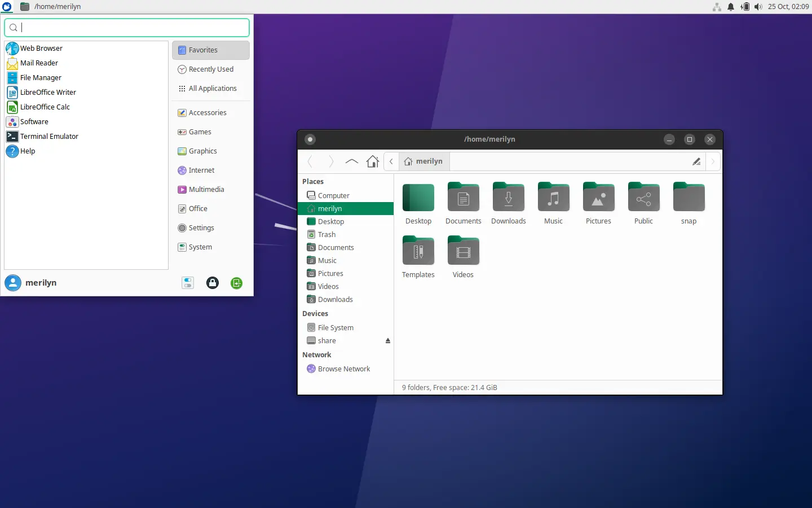Click the application menu search field

coord(127,27)
